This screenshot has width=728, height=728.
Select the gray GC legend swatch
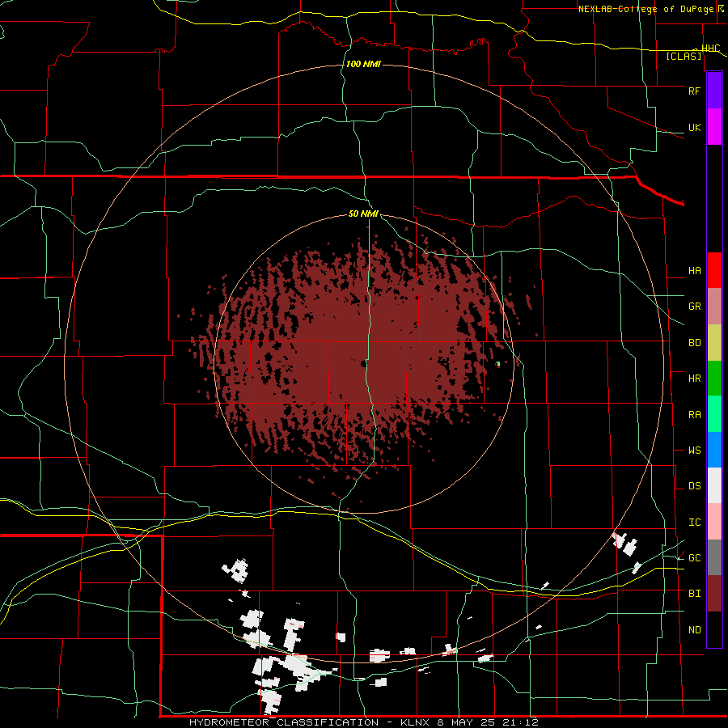point(714,557)
